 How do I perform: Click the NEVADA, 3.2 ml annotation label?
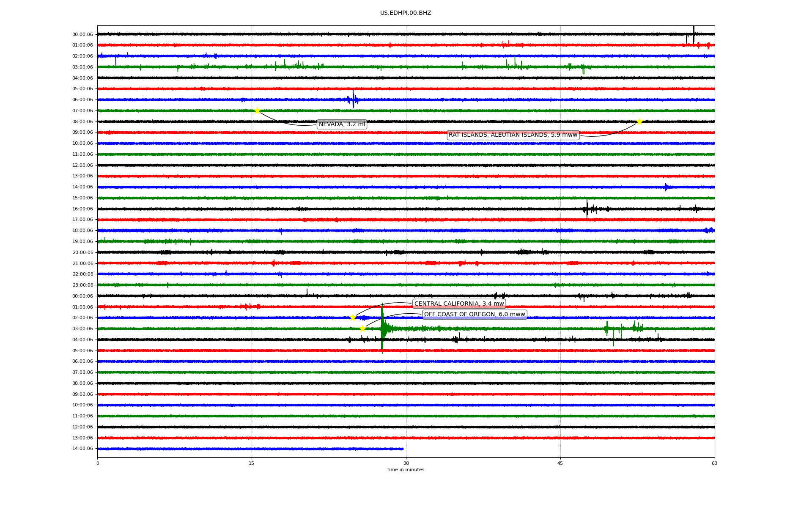pyautogui.click(x=342, y=124)
